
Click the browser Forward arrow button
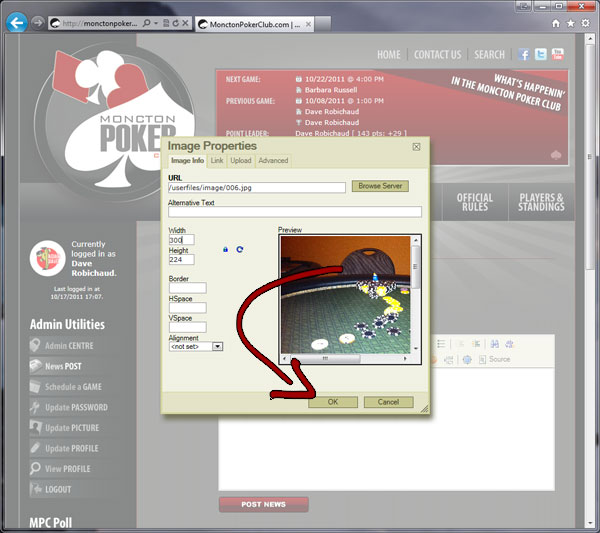tap(38, 23)
